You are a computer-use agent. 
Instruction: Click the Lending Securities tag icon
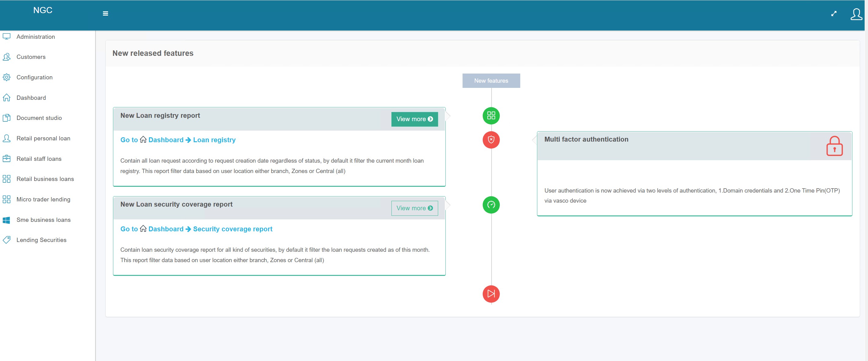(7, 240)
